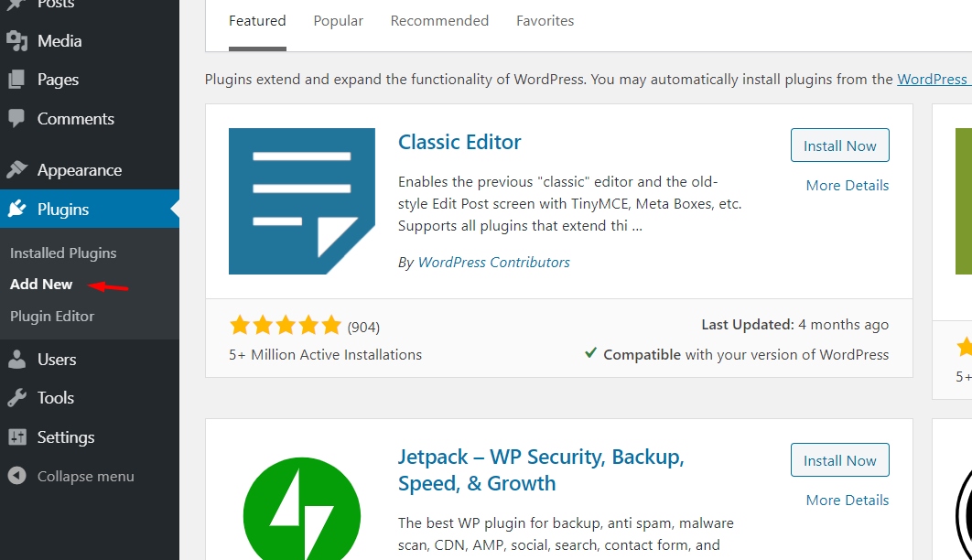Click the Comments speech bubble icon
Screen dimensions: 972x560
pos(16,118)
